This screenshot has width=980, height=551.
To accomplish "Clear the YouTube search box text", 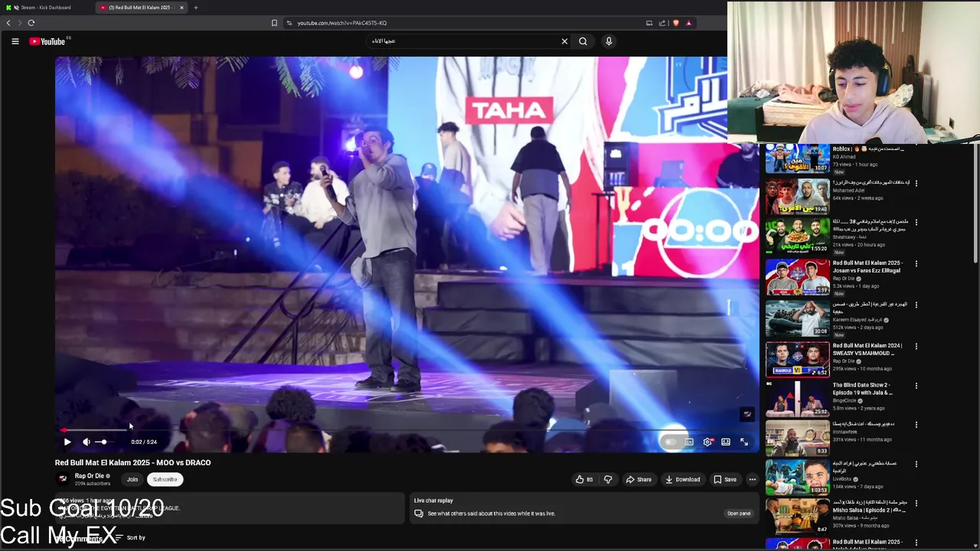I will 564,41.
